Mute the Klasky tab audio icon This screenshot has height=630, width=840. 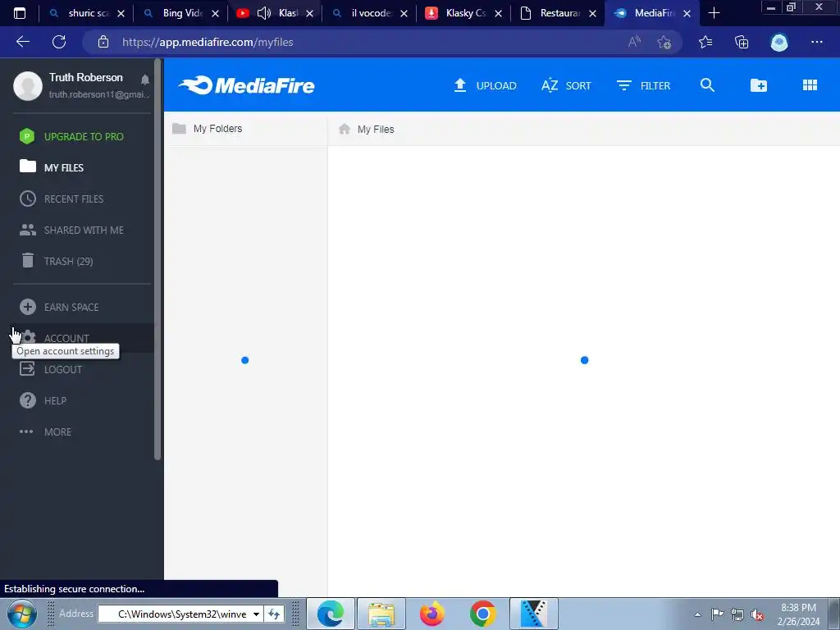click(x=263, y=13)
